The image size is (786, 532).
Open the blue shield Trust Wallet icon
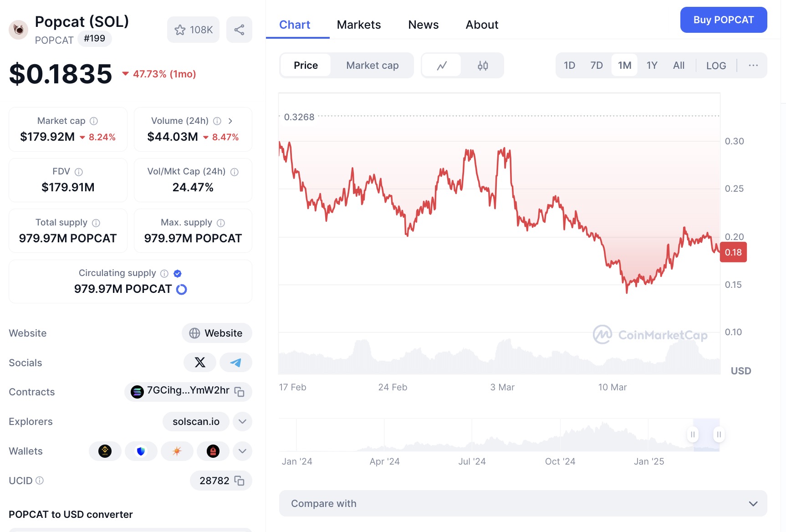click(x=141, y=451)
